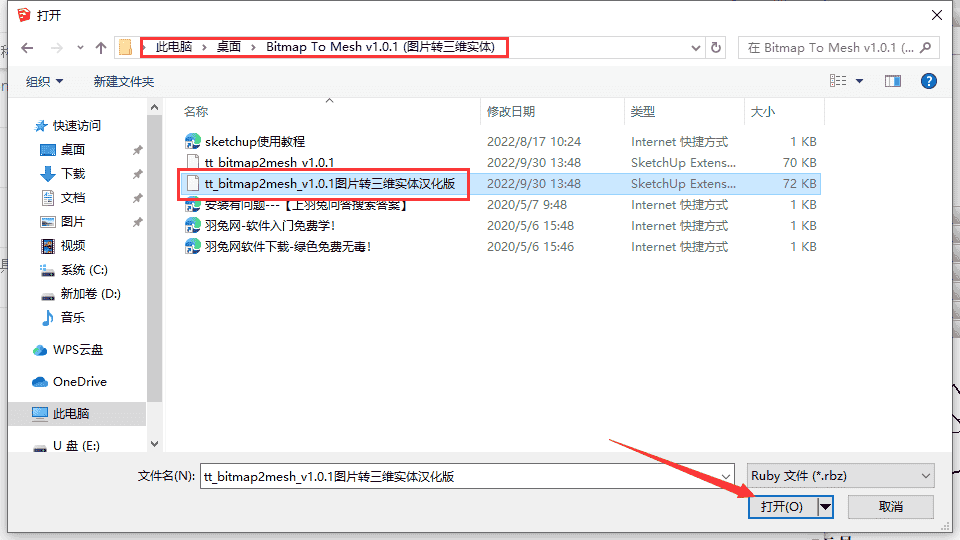Toggle the preview pane
Viewport: 960px width, 540px height.
click(x=893, y=81)
